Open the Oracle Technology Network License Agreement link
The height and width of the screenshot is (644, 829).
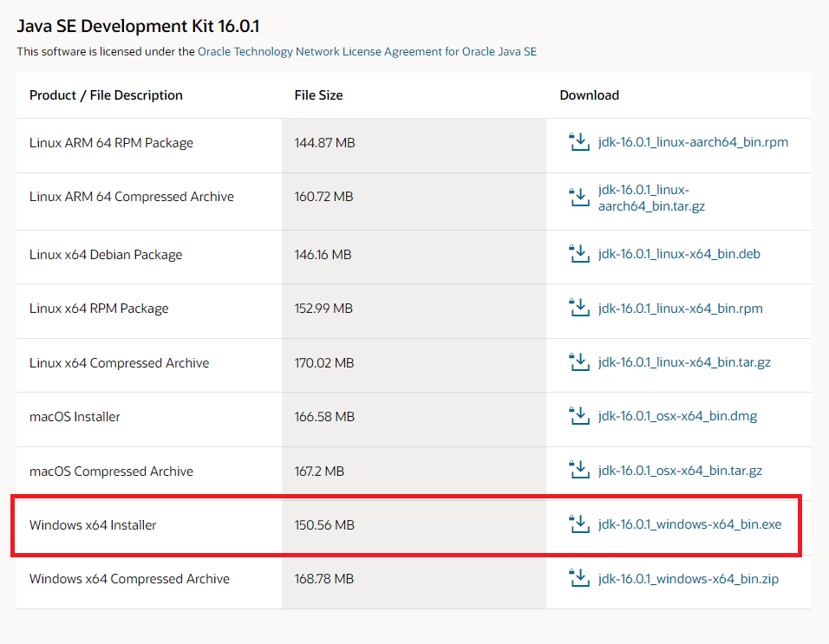[x=367, y=51]
